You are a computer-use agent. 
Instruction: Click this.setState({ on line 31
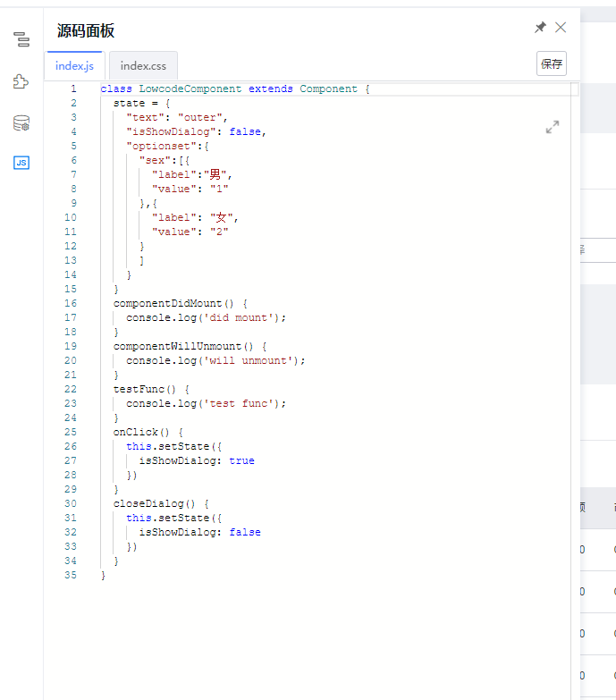tap(173, 518)
